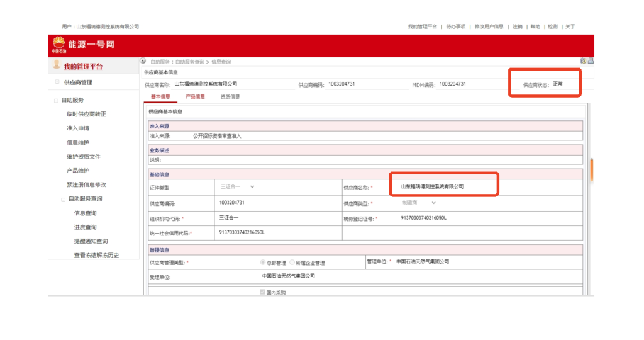644x340 pixels.
Task: Open 进度查询 in the sidebar
Action: [85, 227]
